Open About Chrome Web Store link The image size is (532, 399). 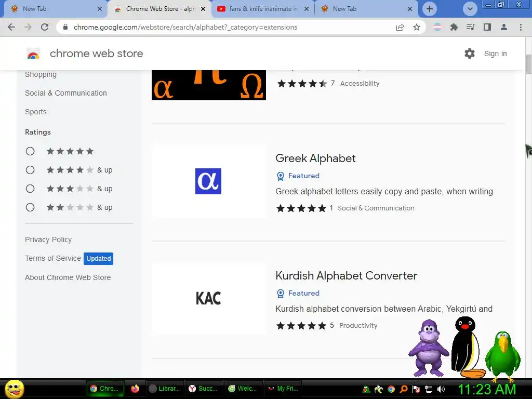[x=68, y=277]
